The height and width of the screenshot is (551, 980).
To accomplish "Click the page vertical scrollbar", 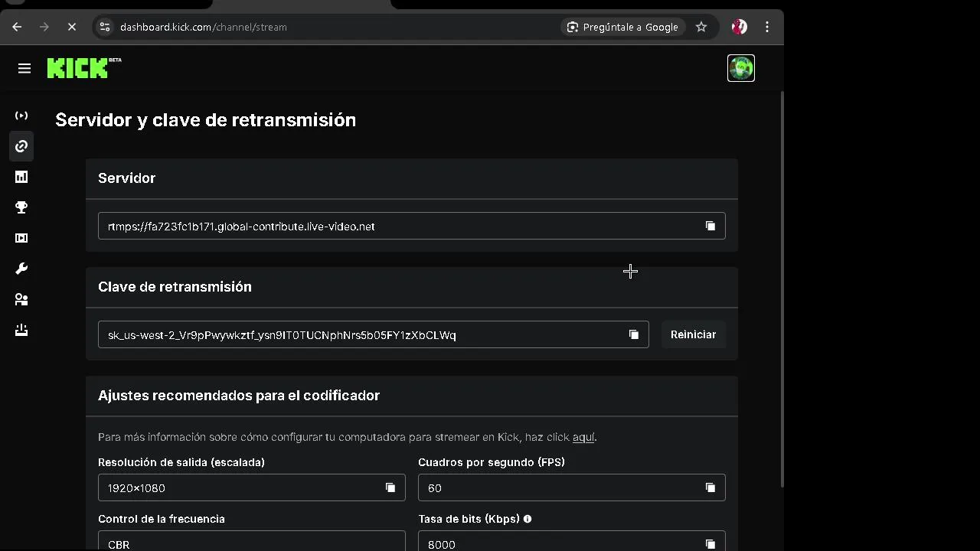I will tap(782, 289).
